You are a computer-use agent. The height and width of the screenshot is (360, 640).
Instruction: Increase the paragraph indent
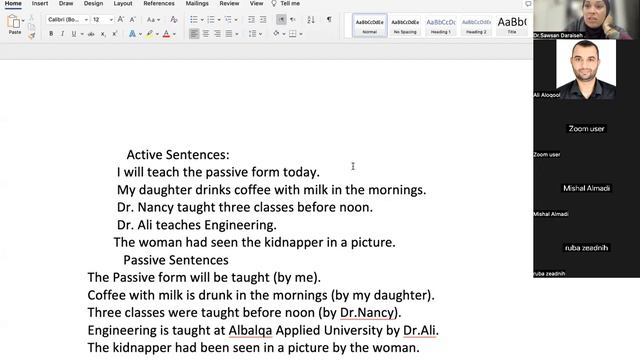[263, 20]
